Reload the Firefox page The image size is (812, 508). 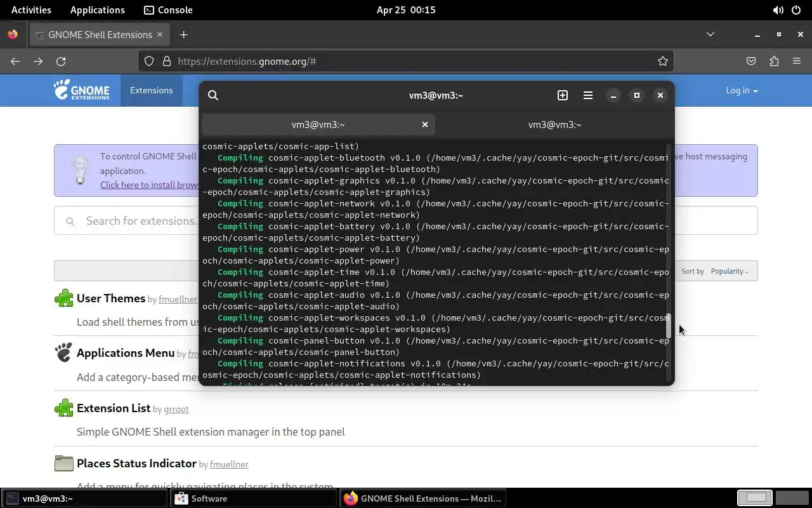click(x=61, y=61)
